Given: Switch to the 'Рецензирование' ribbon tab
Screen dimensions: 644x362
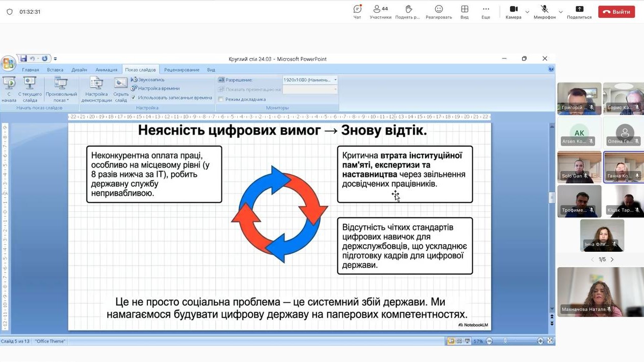Looking at the screenshot, I should [181, 70].
